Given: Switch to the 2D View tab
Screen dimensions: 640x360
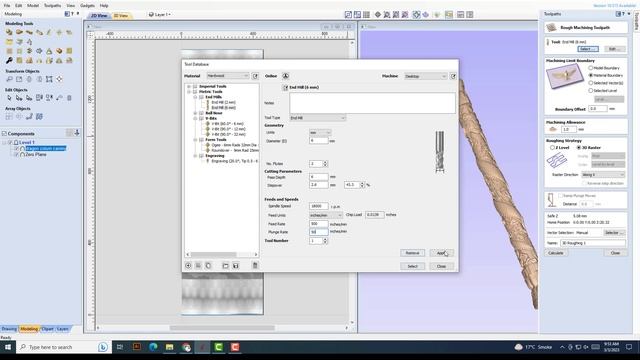Looking at the screenshot, I should pyautogui.click(x=99, y=16).
